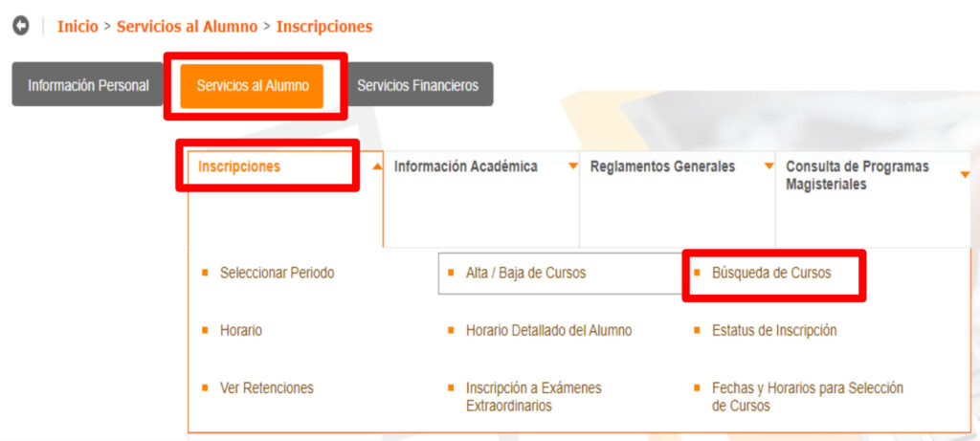This screenshot has height=441, width=980.
Task: Open Fechas y Horarios para Selección de Cursos
Action: point(807,397)
